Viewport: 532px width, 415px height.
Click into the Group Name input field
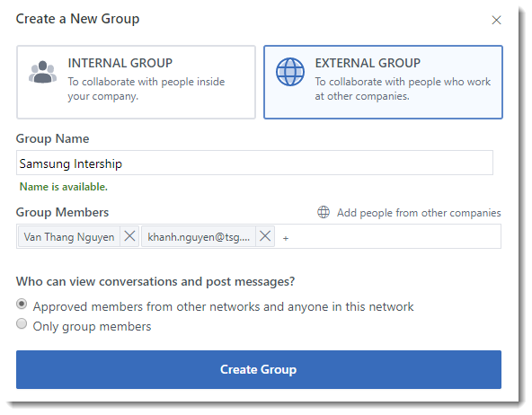(254, 163)
